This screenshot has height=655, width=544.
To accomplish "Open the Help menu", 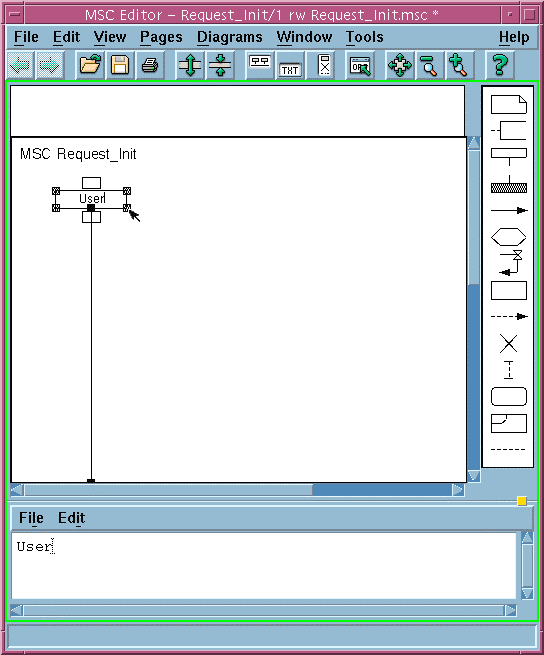I will click(x=514, y=38).
